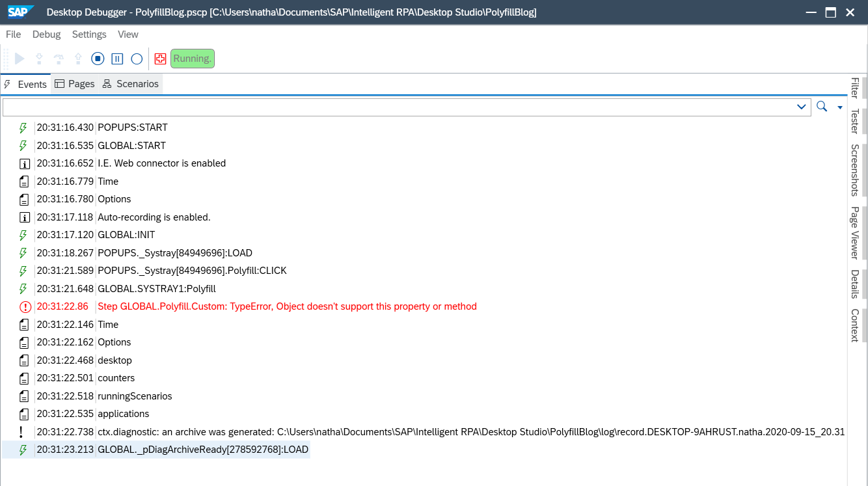
Task: Open the Debug menu
Action: pyautogui.click(x=46, y=34)
